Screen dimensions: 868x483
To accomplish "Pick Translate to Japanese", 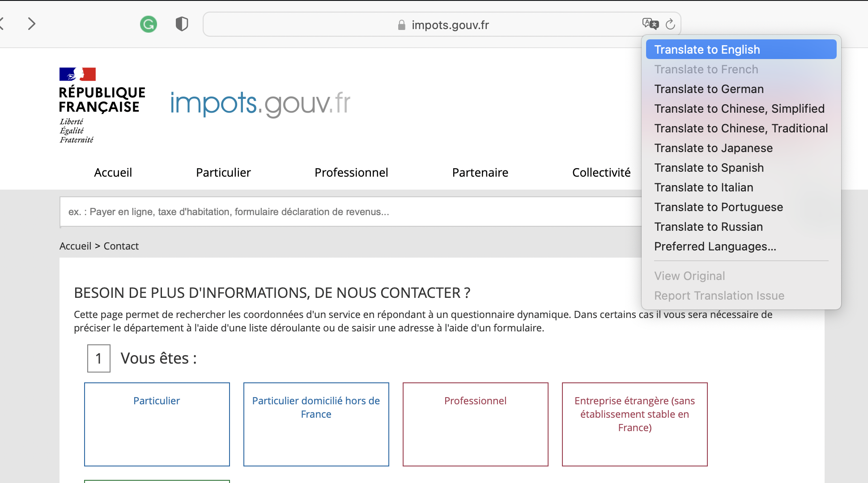I will click(713, 148).
